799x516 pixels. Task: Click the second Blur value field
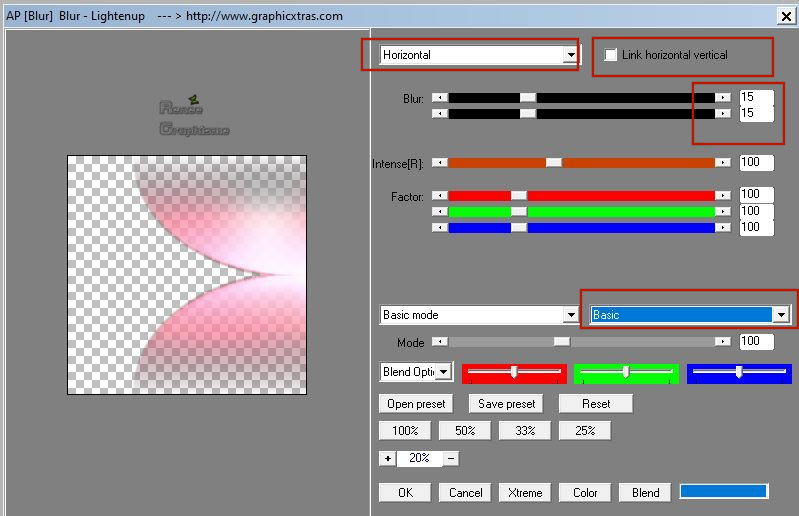[756, 113]
